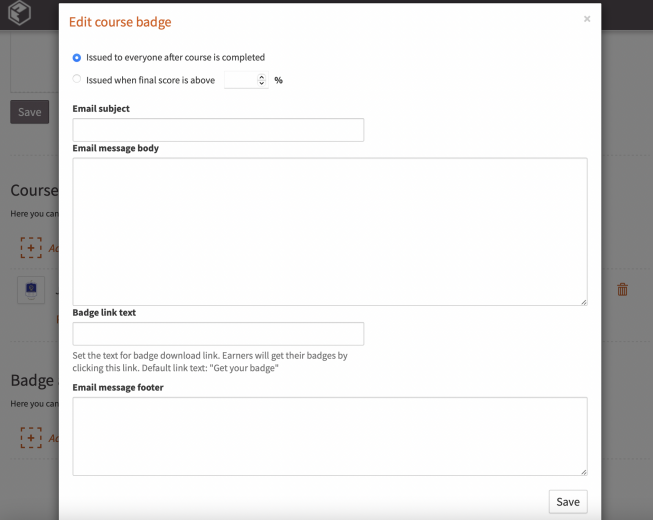This screenshot has width=653, height=520.
Task: Click the dimmed Save button behind dialog
Action: click(29, 112)
